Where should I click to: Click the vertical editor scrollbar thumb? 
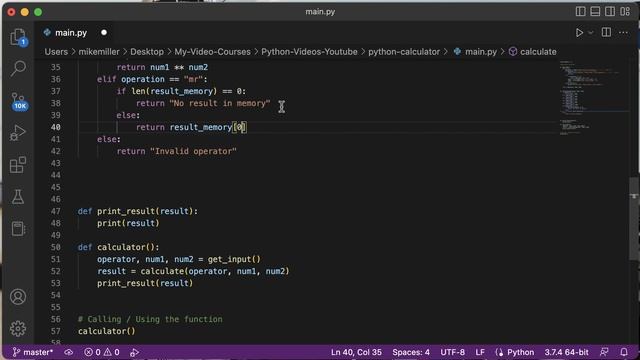click(634, 218)
